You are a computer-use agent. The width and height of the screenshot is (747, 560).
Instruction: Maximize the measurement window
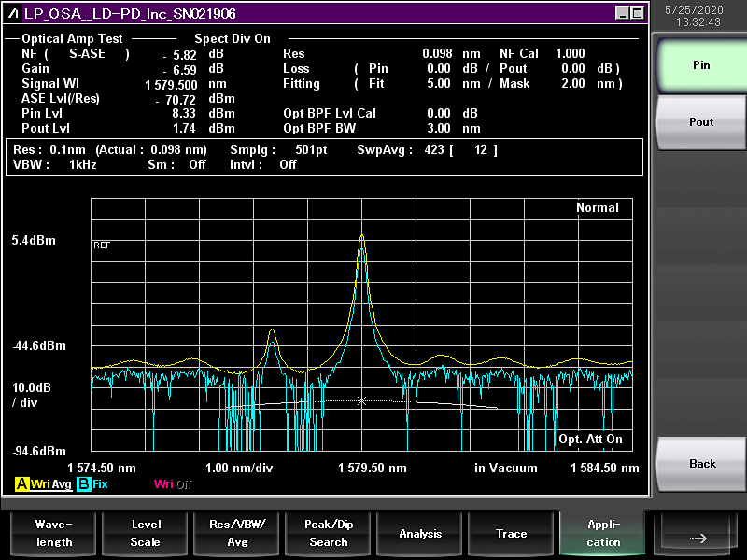coord(637,13)
